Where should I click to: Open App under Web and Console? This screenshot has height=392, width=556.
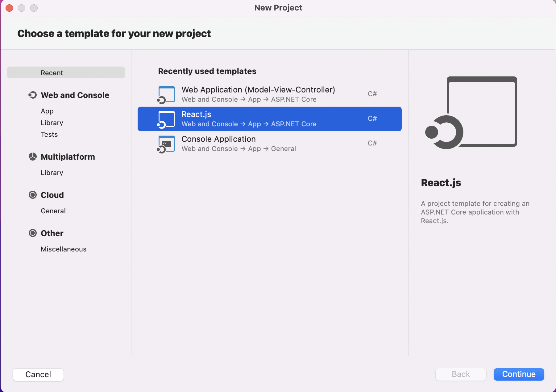tap(47, 111)
